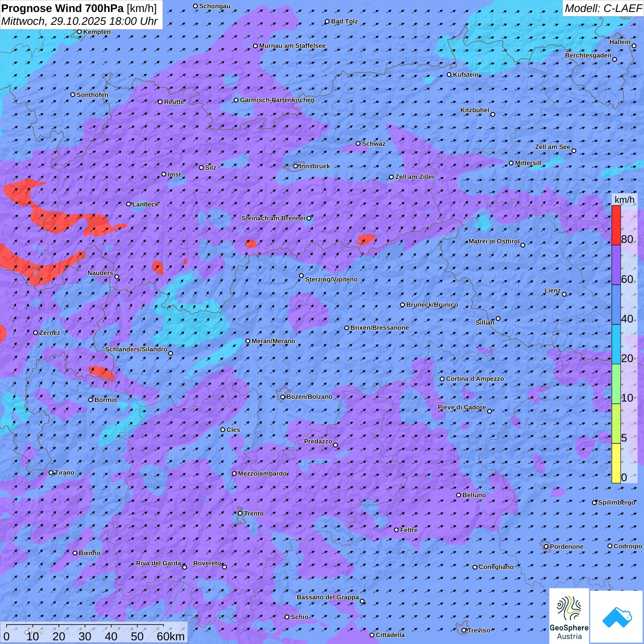Image resolution: width=644 pixels, height=644 pixels.
Task: Click the 'Bad Tölz' label
Action: pos(344,21)
